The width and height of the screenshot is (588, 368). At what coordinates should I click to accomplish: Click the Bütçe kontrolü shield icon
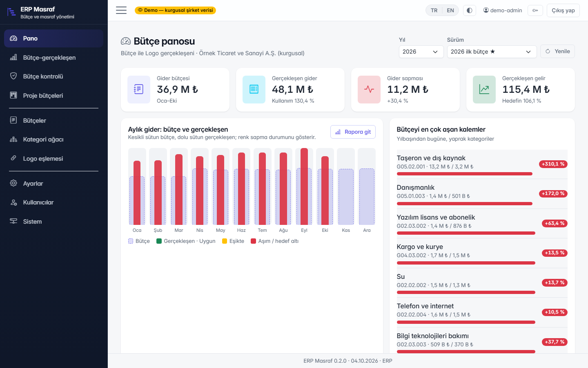[x=13, y=76]
